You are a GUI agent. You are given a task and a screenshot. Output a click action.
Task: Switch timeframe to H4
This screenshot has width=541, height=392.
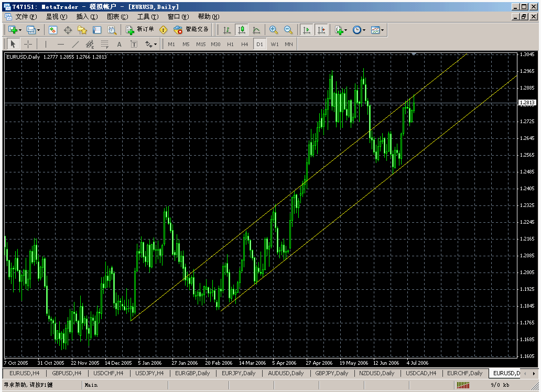tap(245, 44)
